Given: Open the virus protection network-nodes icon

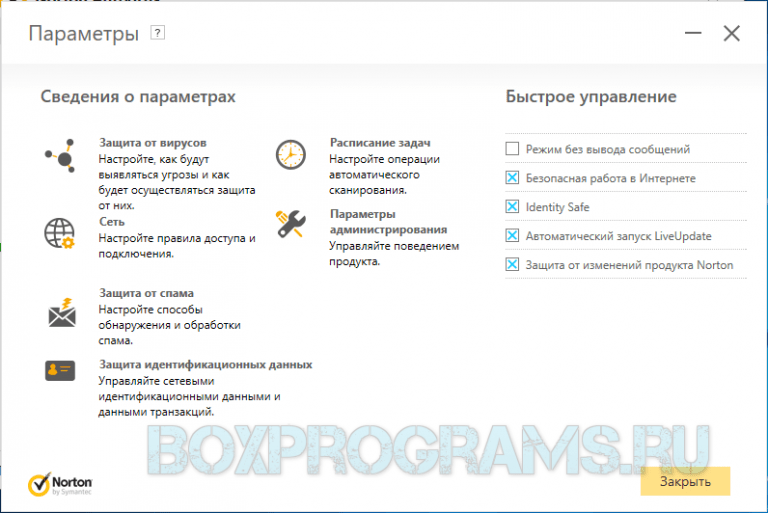Looking at the screenshot, I should coord(60,156).
